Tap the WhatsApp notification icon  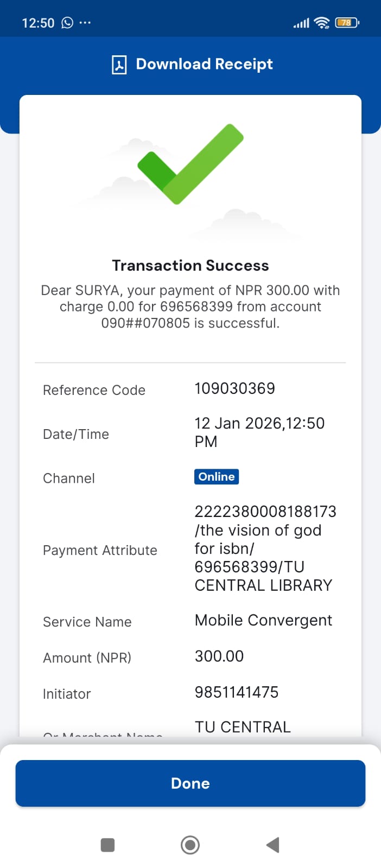[67, 23]
